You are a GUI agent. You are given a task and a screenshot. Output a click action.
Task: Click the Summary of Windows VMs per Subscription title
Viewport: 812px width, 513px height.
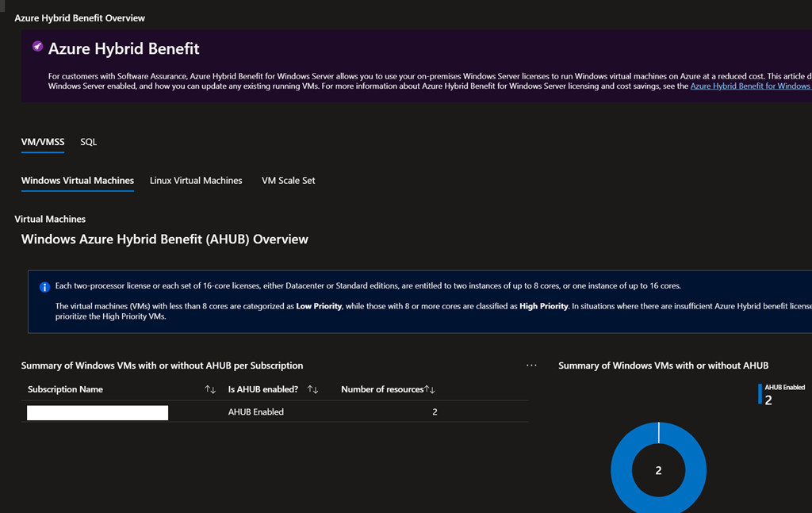[x=162, y=366]
